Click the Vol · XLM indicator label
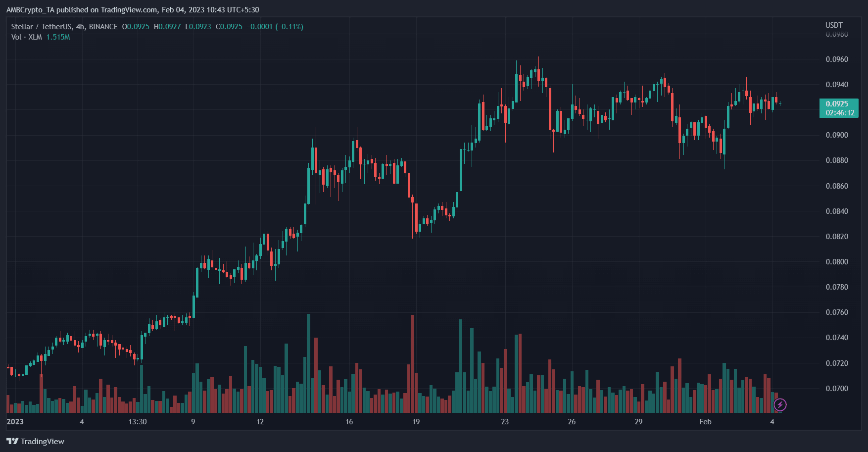The height and width of the screenshot is (452, 868). (27, 37)
